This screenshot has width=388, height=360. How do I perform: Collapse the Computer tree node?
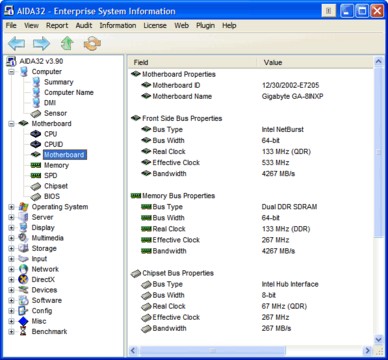[11, 72]
